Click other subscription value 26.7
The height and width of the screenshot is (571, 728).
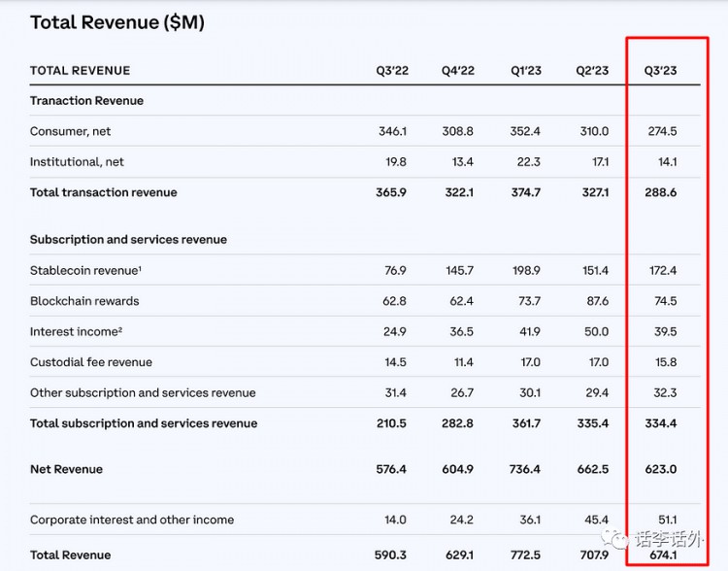tap(462, 393)
